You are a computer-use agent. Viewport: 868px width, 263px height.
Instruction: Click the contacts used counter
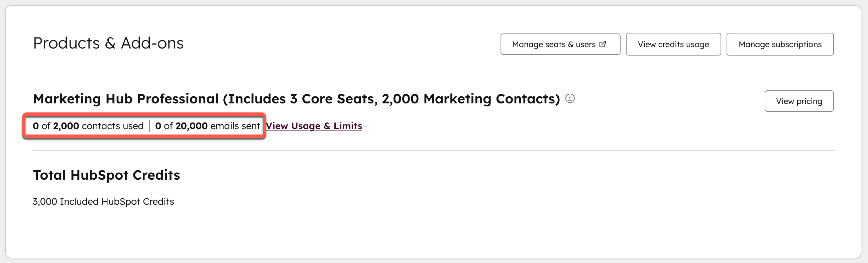click(x=88, y=126)
